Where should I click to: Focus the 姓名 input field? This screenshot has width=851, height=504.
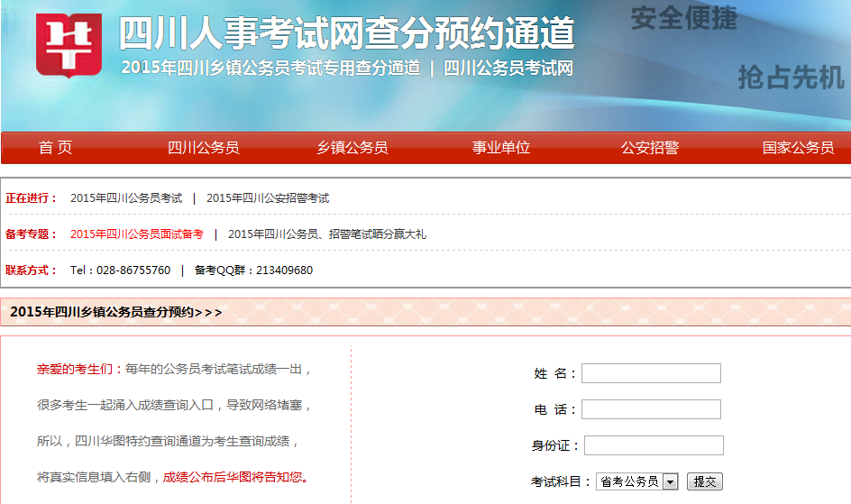pos(651,373)
